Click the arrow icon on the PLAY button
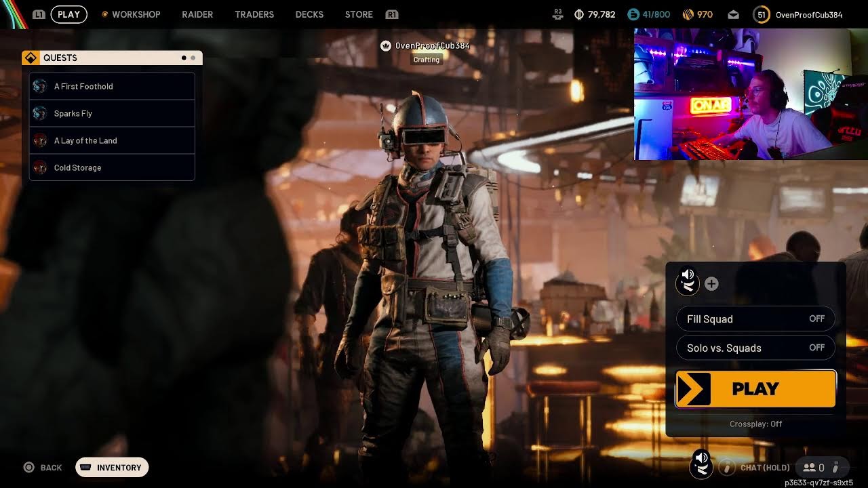The width and height of the screenshot is (868, 488). tap(693, 389)
